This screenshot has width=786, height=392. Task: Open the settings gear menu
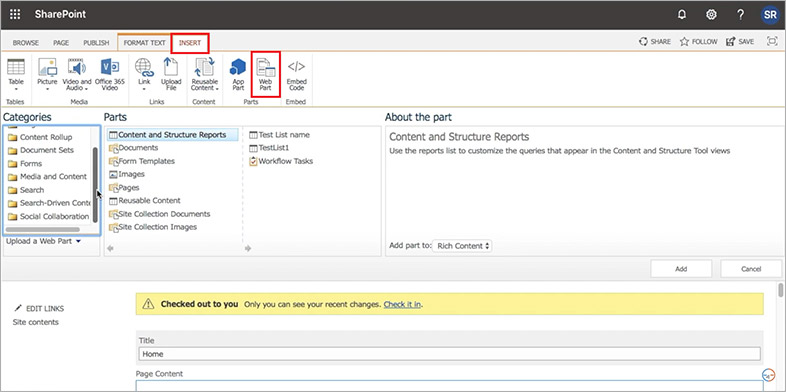pyautogui.click(x=711, y=15)
